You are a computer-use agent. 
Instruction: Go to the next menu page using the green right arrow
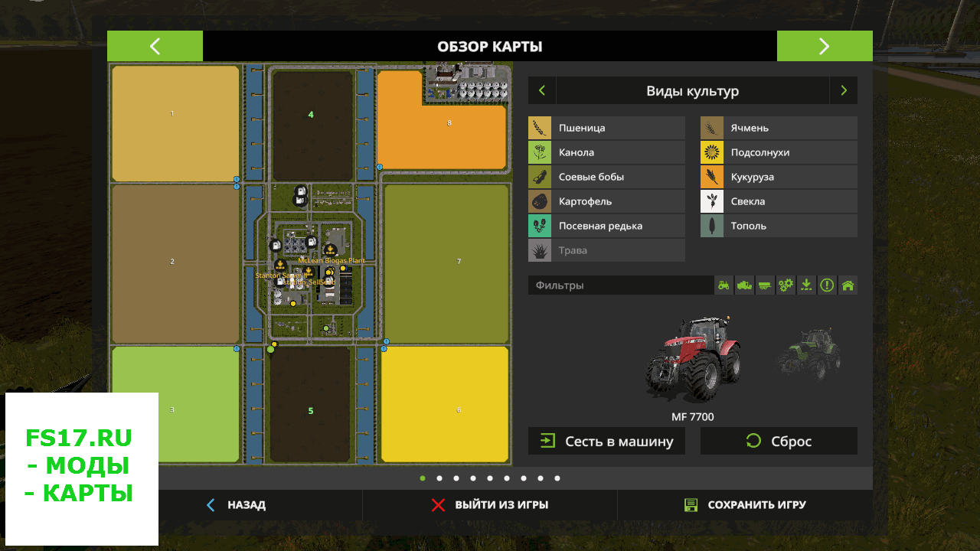click(825, 46)
